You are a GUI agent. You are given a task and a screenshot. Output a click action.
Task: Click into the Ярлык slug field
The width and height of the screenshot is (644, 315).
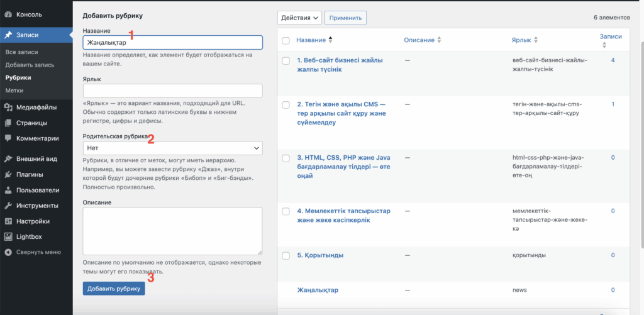click(x=172, y=91)
